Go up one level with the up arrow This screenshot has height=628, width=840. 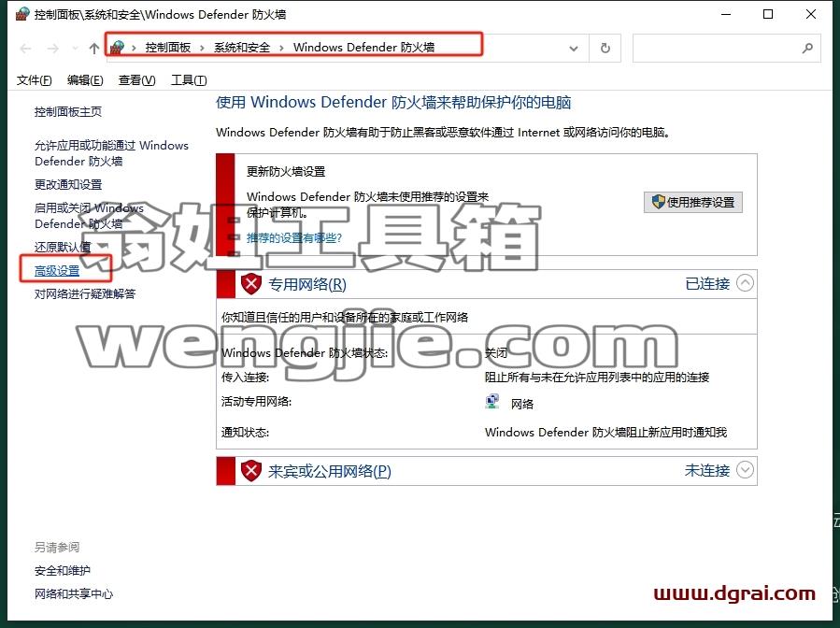click(x=94, y=49)
